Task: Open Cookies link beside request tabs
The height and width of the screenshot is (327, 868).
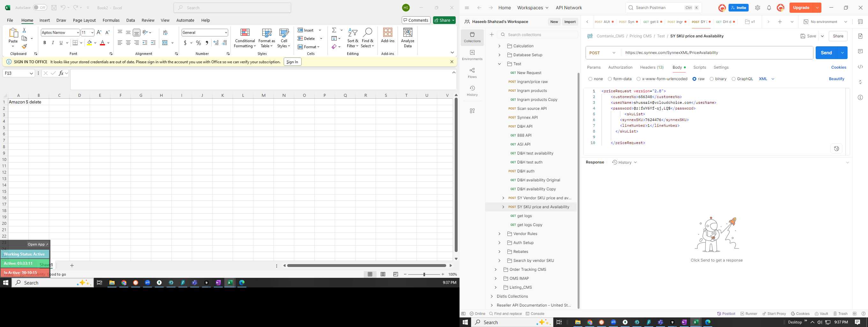Action: pos(838,67)
